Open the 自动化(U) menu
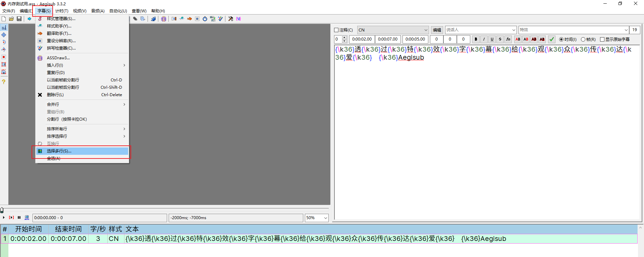 (x=118, y=11)
